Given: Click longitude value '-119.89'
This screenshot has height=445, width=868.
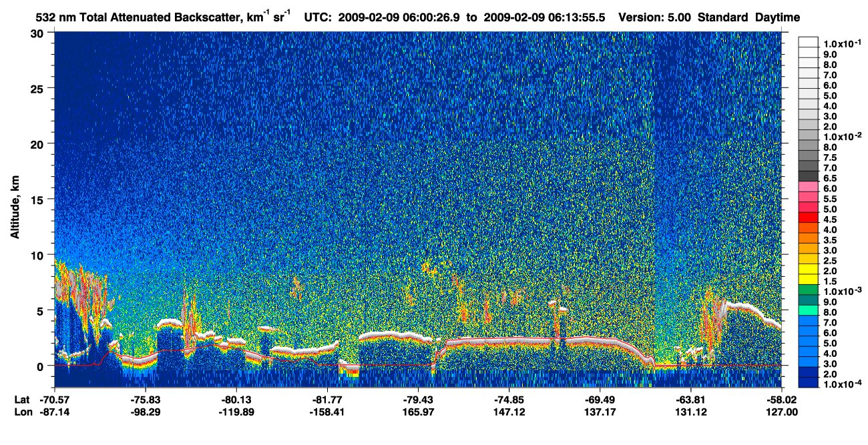Looking at the screenshot, I should pos(236,412).
